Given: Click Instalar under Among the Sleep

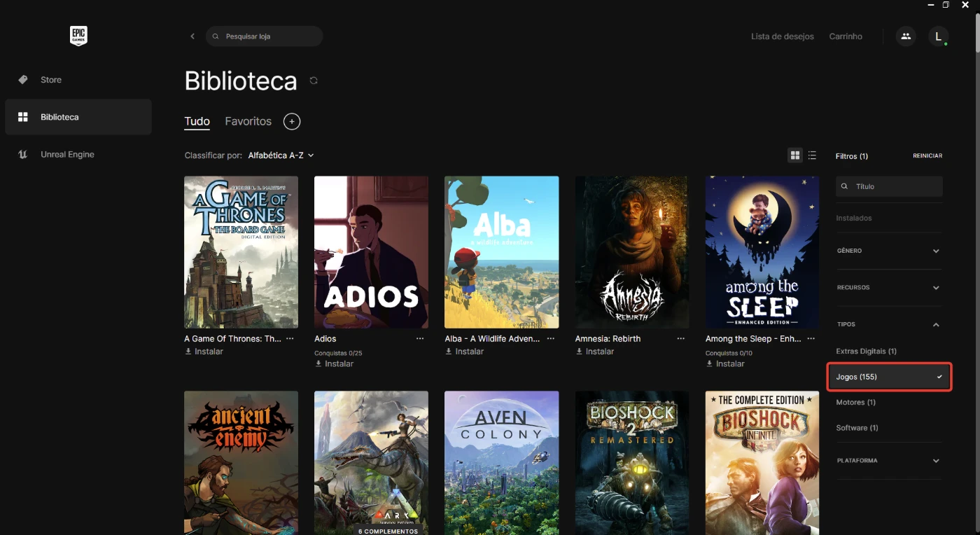Looking at the screenshot, I should pyautogui.click(x=725, y=364).
